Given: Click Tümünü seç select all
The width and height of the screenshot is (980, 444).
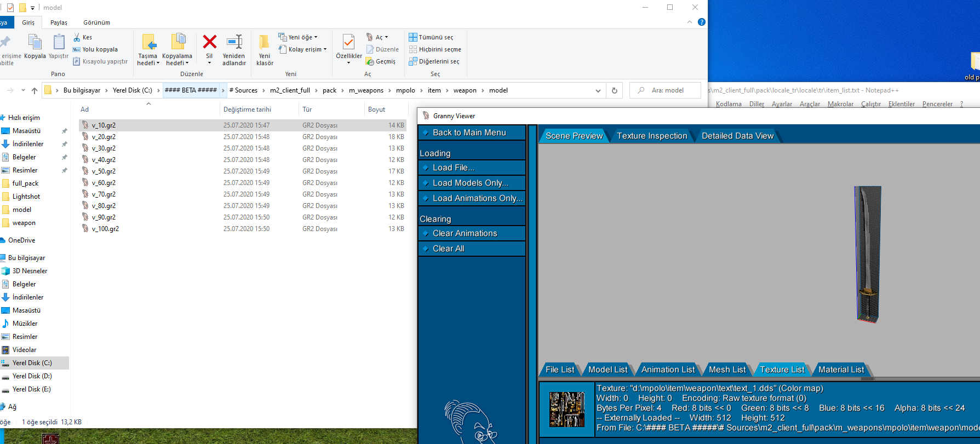Looking at the screenshot, I should (x=431, y=37).
